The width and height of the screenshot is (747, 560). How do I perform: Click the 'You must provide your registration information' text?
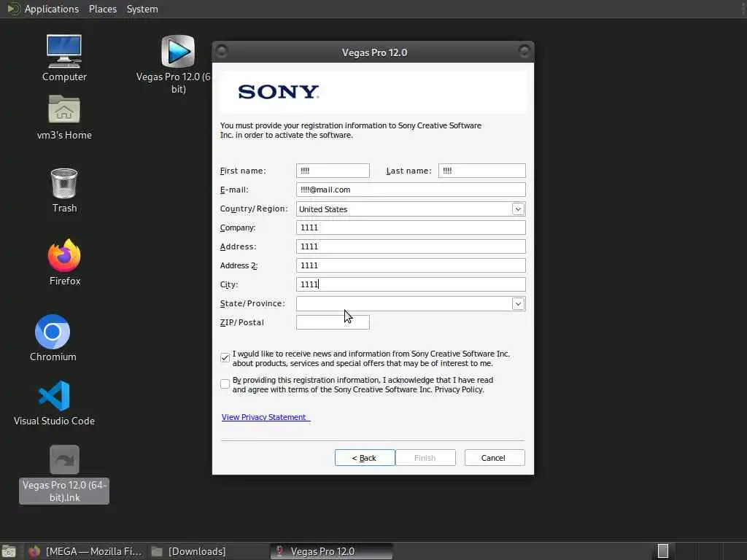click(351, 130)
